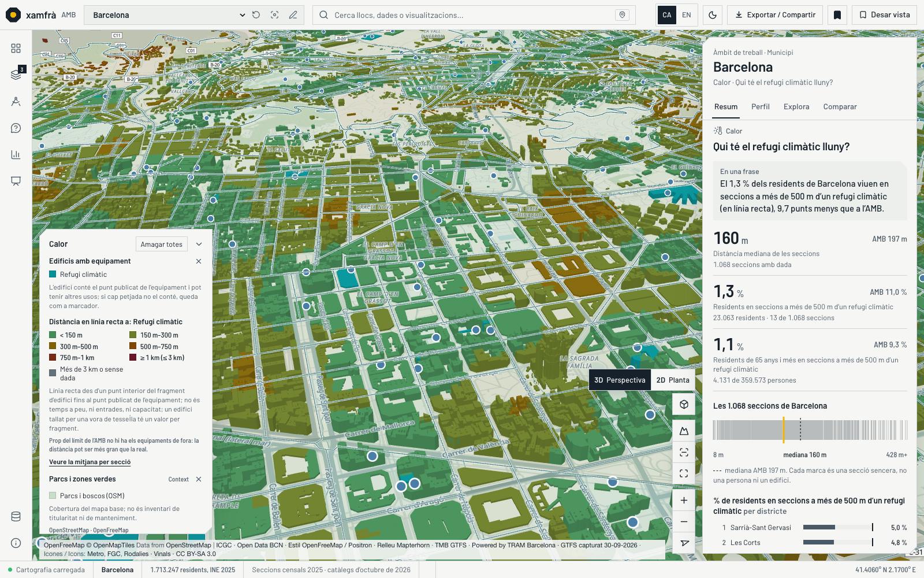Select the compass measurement tool in sidebar
The image size is (924, 578).
click(16, 102)
